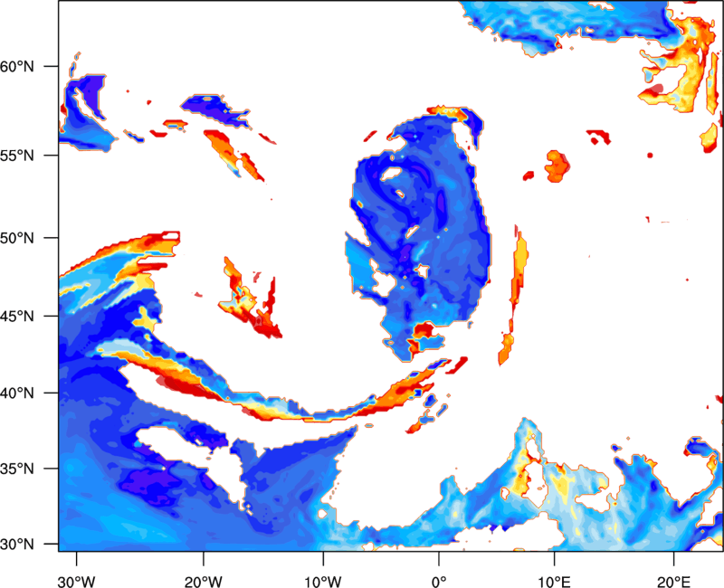Click the 50°N latitude label

pyautogui.click(x=17, y=238)
